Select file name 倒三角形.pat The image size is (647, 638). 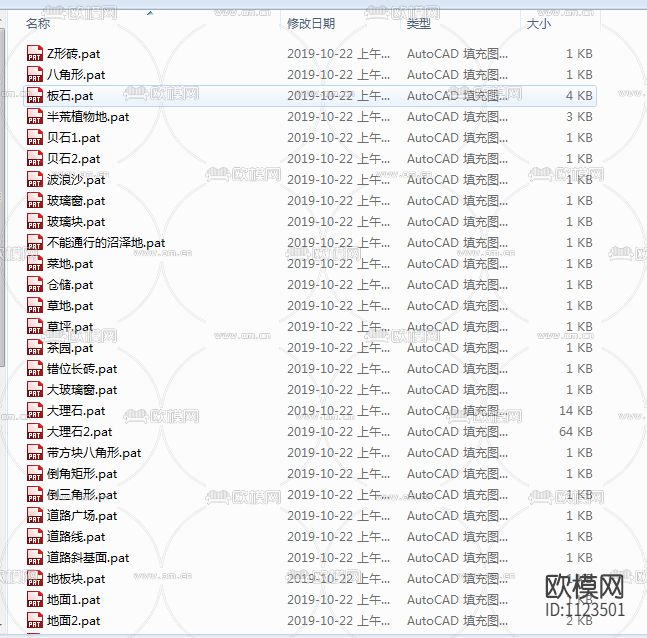coord(82,496)
